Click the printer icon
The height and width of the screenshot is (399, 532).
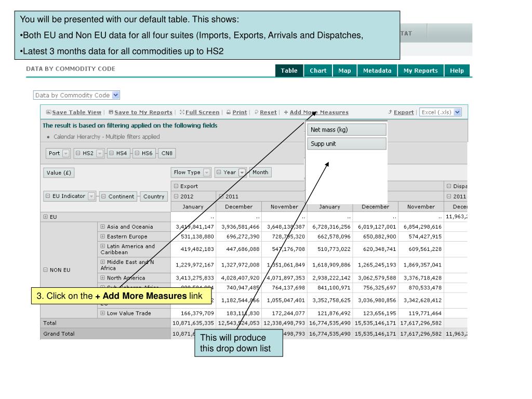(229, 112)
